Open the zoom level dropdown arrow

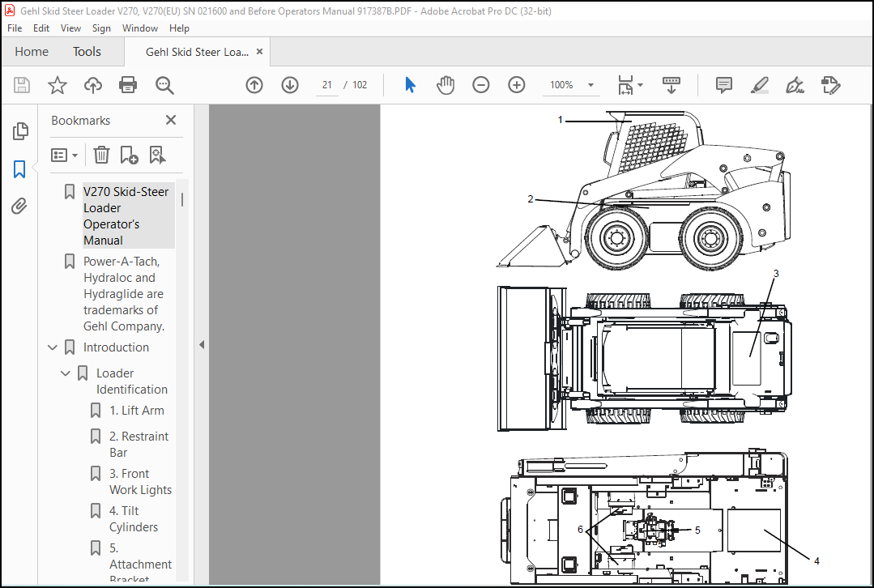[590, 85]
